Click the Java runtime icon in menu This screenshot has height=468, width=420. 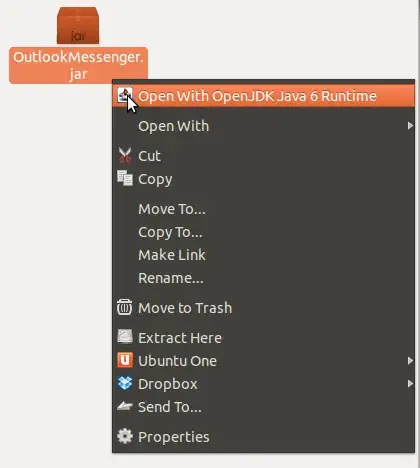[125, 96]
